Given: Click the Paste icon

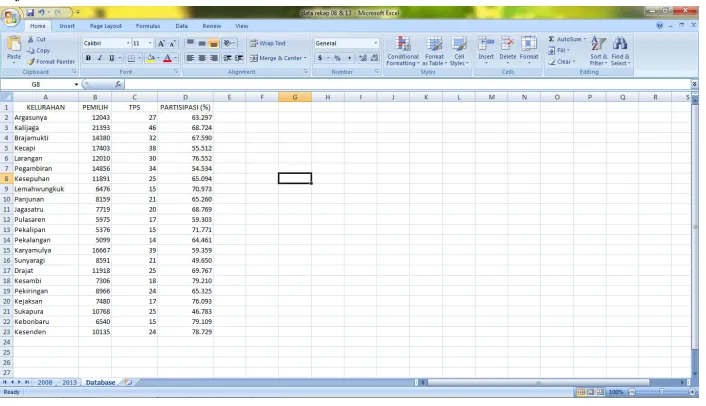Looking at the screenshot, I should 14,44.
